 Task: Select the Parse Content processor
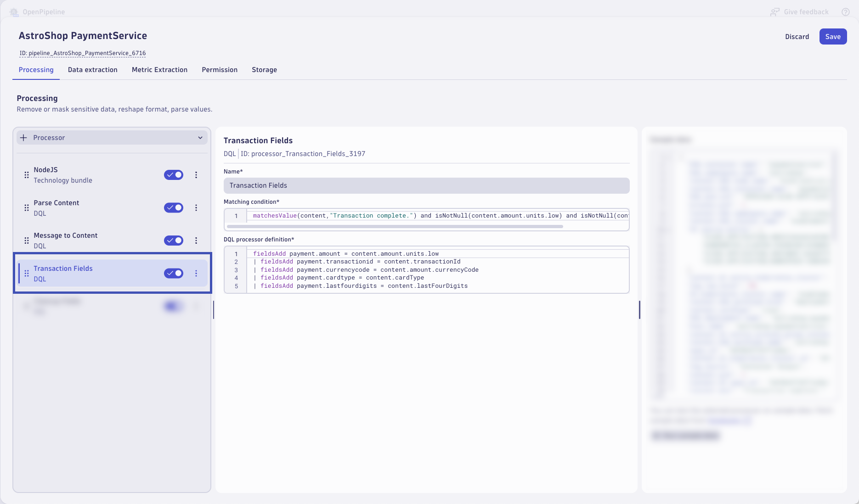[x=112, y=208]
